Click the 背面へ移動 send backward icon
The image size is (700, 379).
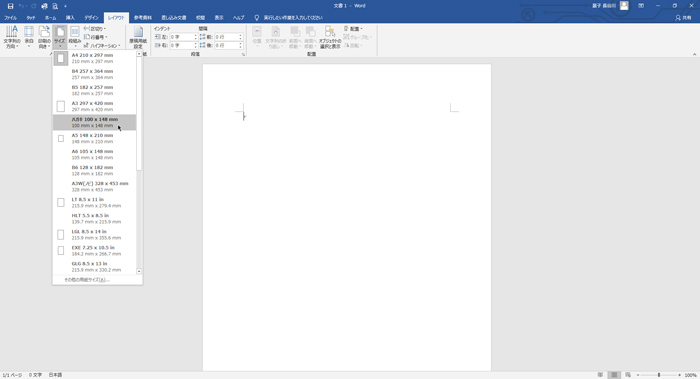tap(310, 37)
